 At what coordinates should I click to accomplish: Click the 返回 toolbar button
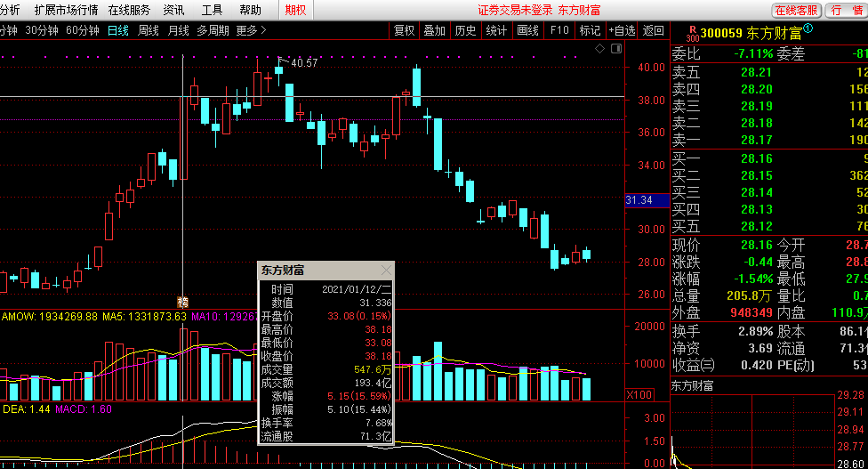653,30
